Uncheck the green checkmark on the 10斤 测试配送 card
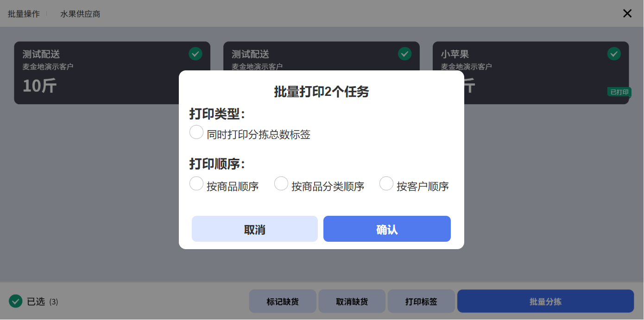644x320 pixels. pyautogui.click(x=196, y=54)
